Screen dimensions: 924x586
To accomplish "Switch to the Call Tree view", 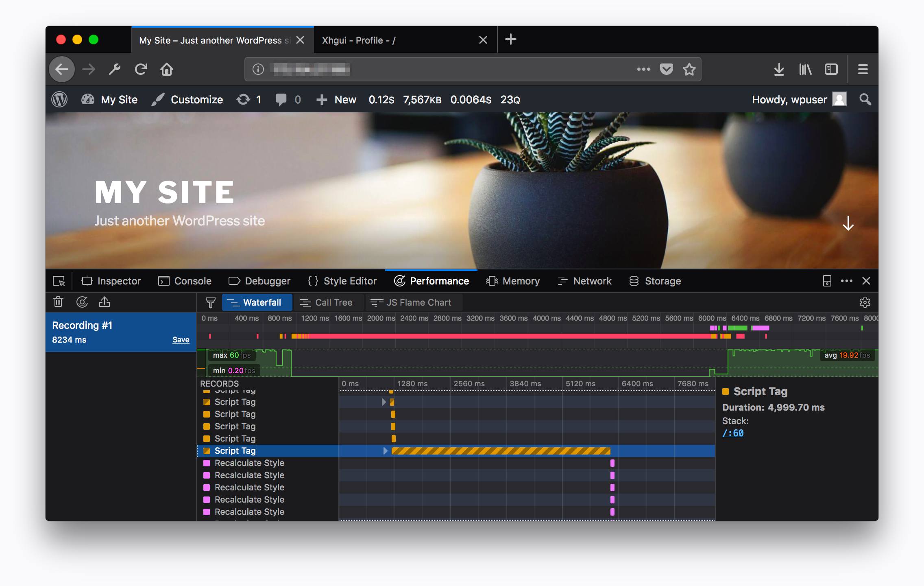I will click(x=328, y=302).
